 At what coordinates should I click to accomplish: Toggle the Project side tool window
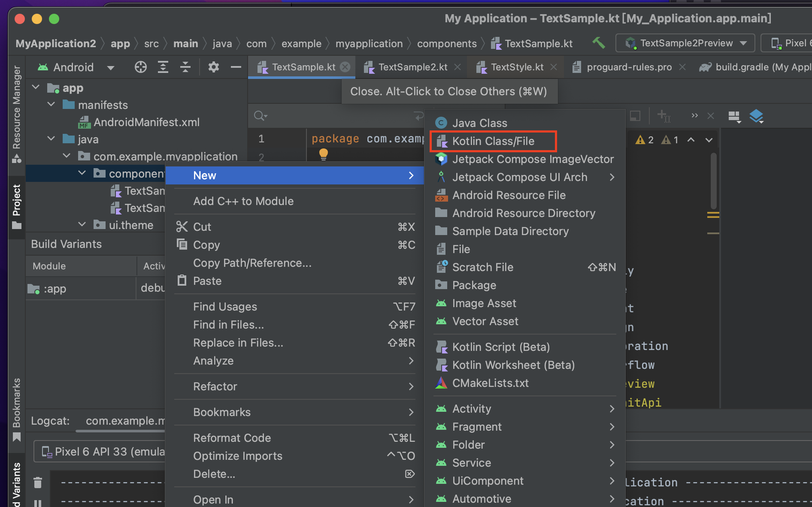click(17, 207)
